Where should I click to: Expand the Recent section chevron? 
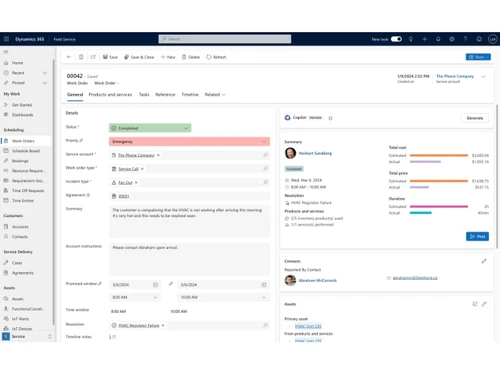(45, 73)
